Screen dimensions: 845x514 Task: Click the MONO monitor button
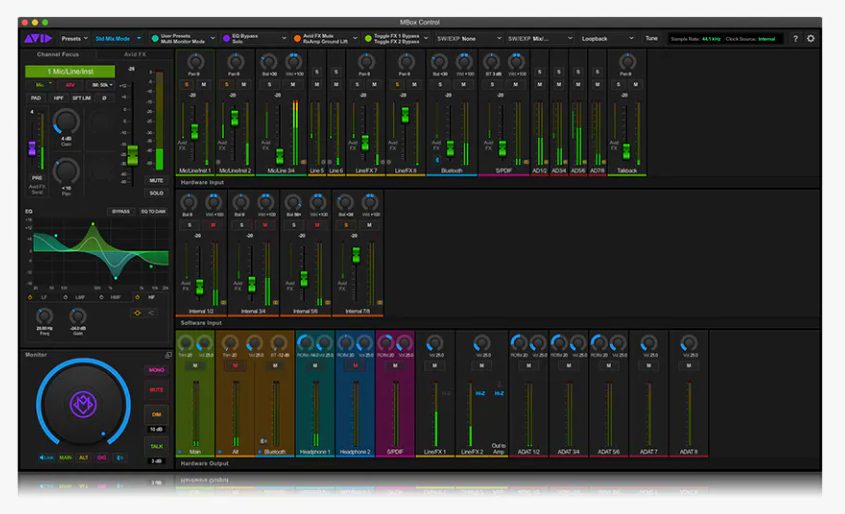click(156, 370)
